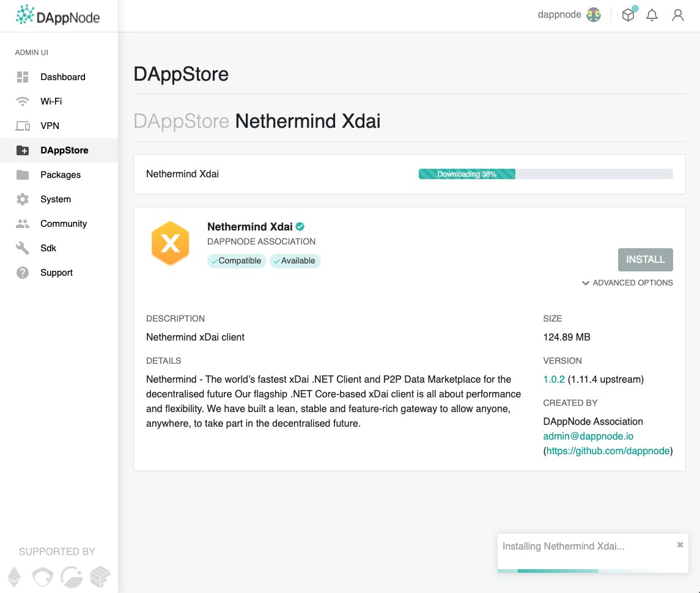Go to System section
Viewport: 700px width, 593px height.
(59, 199)
